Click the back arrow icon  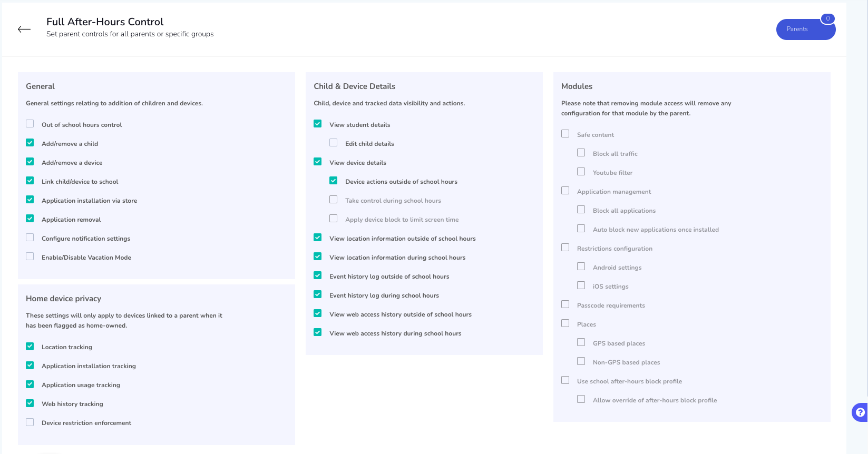click(x=24, y=29)
